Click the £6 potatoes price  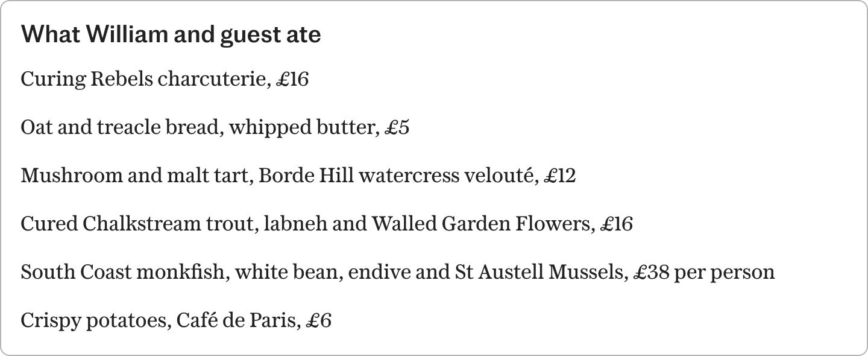tap(318, 320)
